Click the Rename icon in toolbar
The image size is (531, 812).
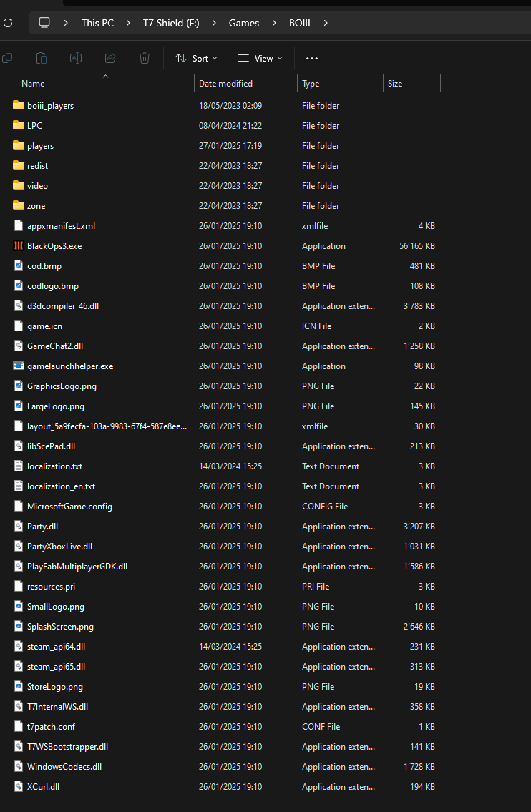75,58
